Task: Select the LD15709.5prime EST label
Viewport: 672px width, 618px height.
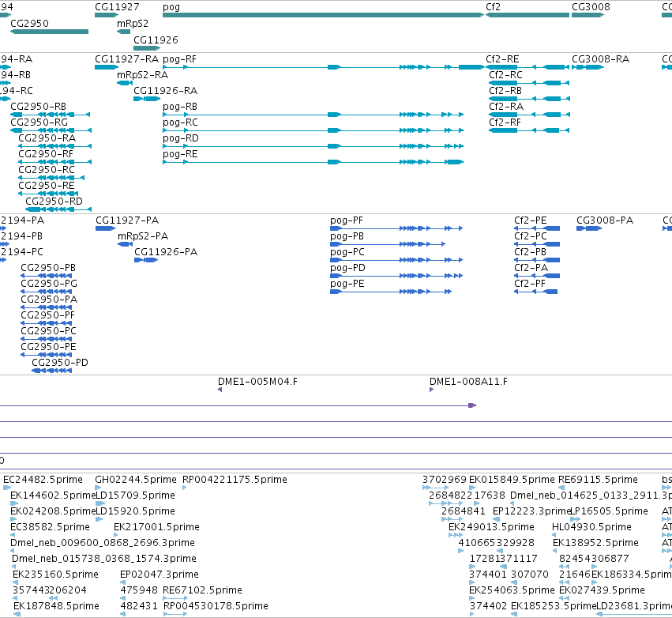Action: pos(136,496)
